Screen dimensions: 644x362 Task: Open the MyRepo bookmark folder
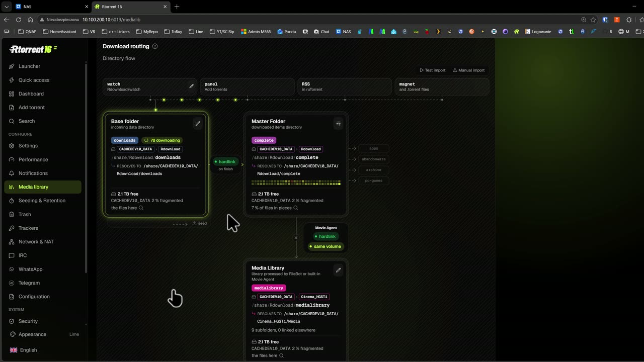click(147, 32)
